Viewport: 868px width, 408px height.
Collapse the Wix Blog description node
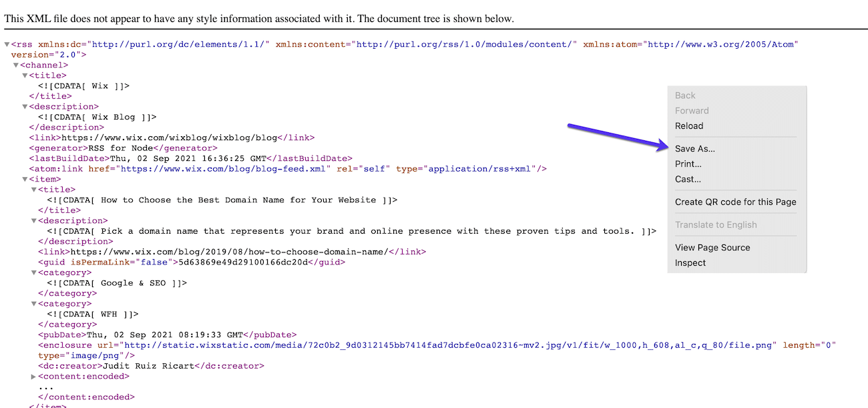(24, 106)
